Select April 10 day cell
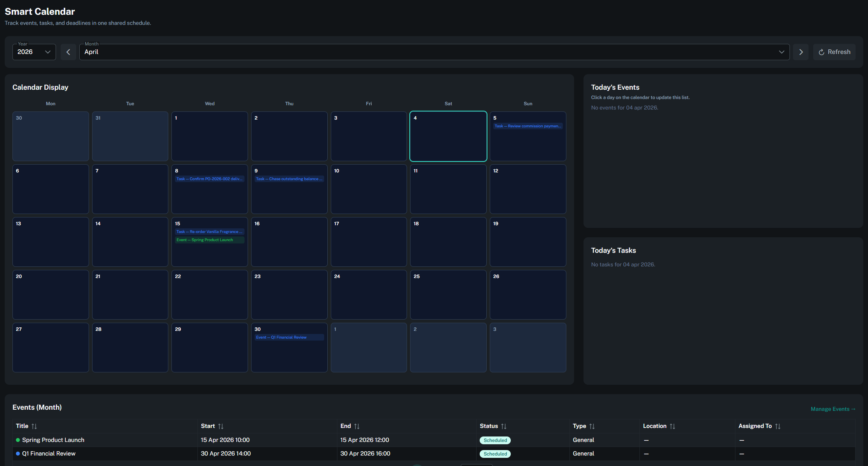The image size is (868, 466). pos(369,189)
